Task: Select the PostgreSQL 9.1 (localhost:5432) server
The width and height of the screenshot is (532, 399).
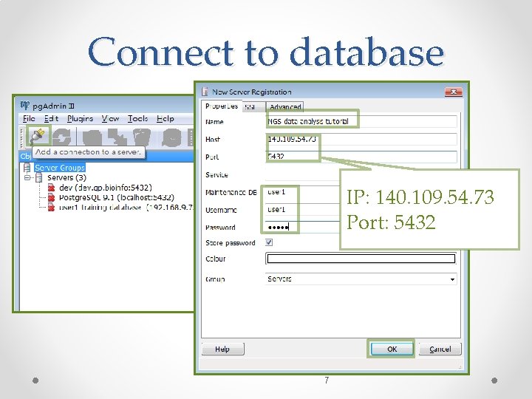Action: [117, 197]
